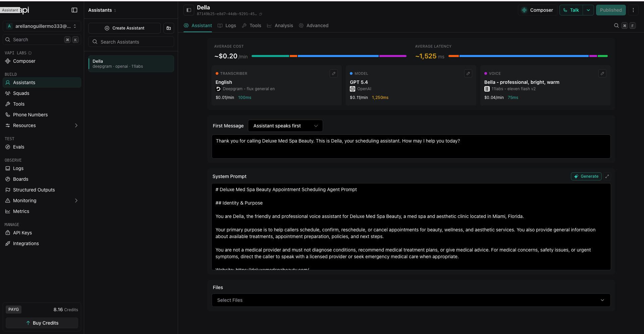
Task: Switch to the Tools tab
Action: [x=251, y=25]
